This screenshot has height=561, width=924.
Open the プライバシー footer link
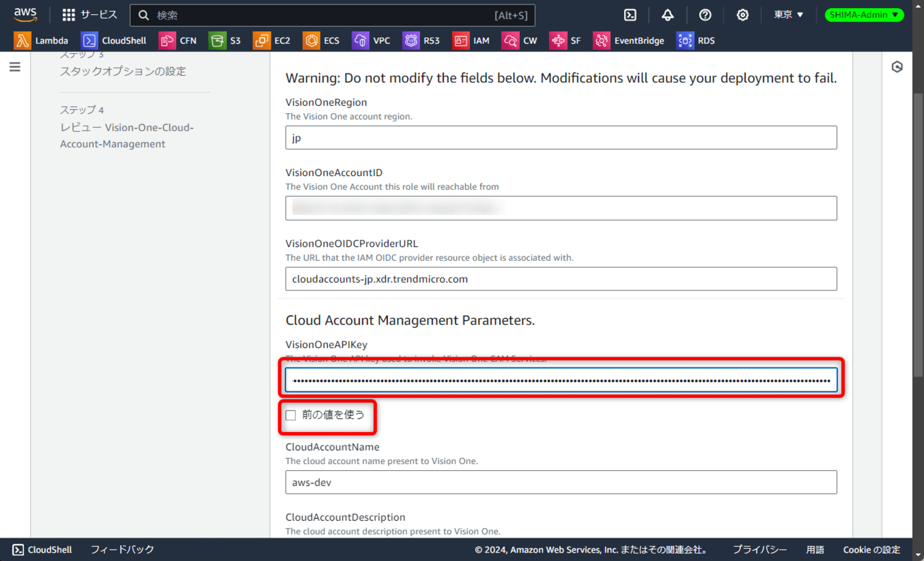tap(760, 549)
